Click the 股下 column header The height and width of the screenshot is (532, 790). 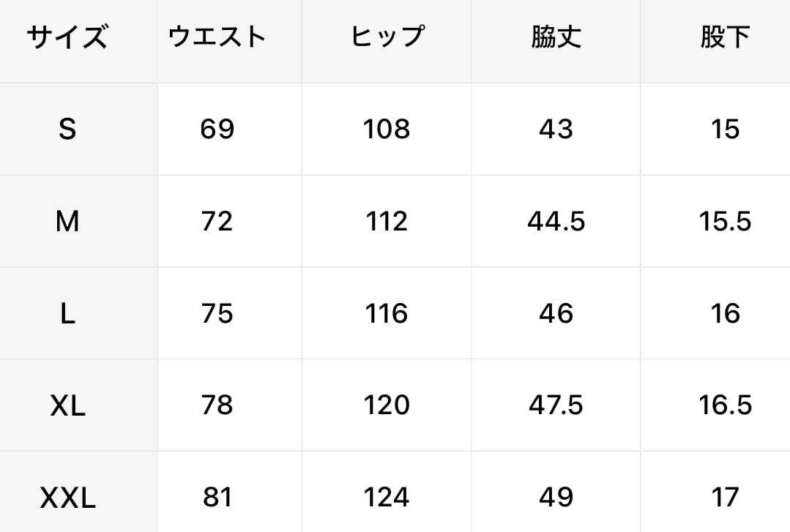[726, 37]
